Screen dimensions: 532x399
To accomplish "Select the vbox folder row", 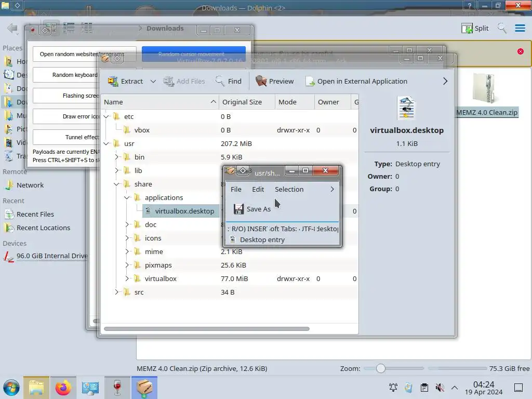I will (x=230, y=130).
